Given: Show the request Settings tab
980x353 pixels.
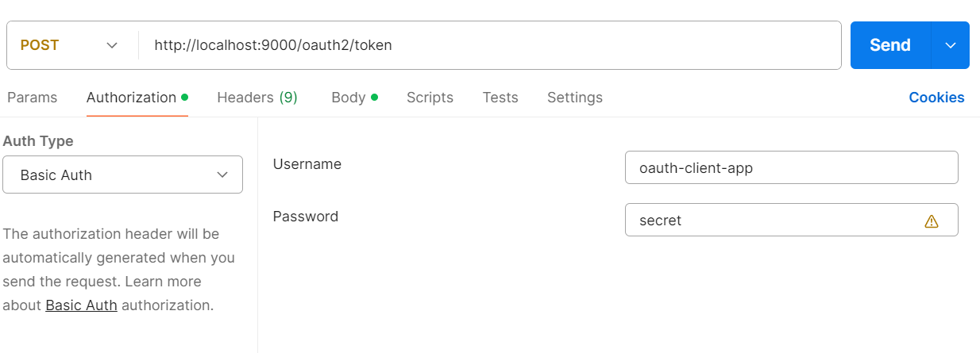Looking at the screenshot, I should [575, 98].
